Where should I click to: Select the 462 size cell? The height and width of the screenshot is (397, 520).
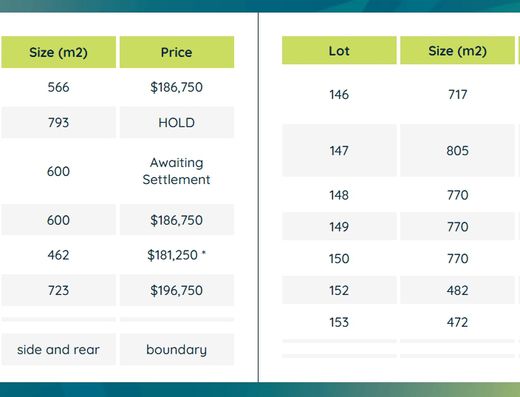coord(59,255)
